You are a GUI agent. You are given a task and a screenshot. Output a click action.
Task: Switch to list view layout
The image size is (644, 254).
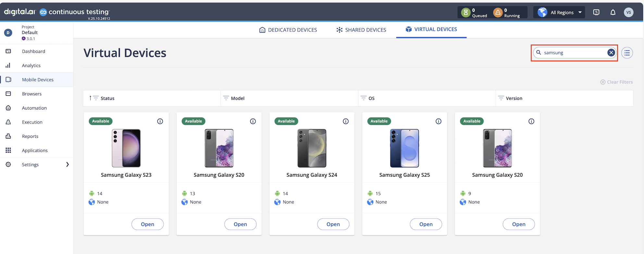point(627,53)
